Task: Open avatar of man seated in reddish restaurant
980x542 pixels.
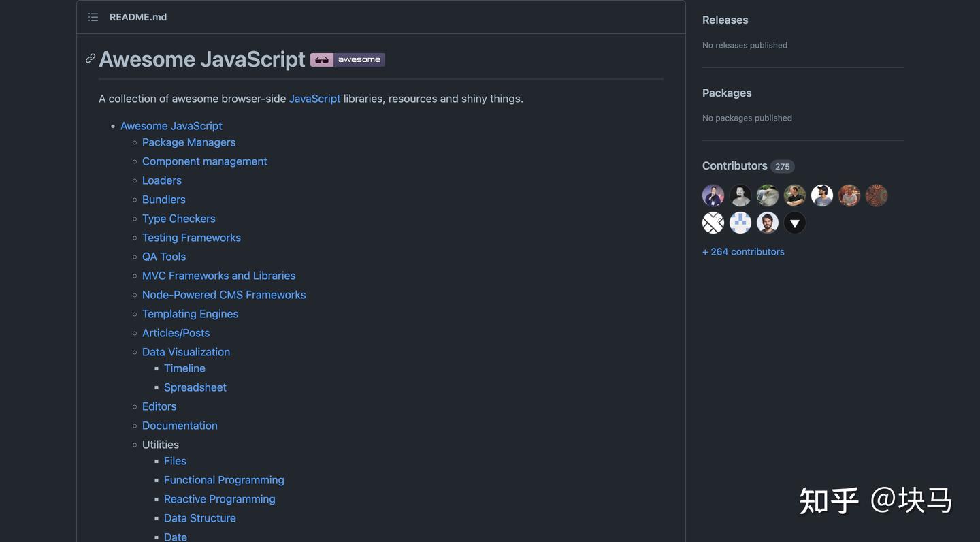Action: (849, 195)
